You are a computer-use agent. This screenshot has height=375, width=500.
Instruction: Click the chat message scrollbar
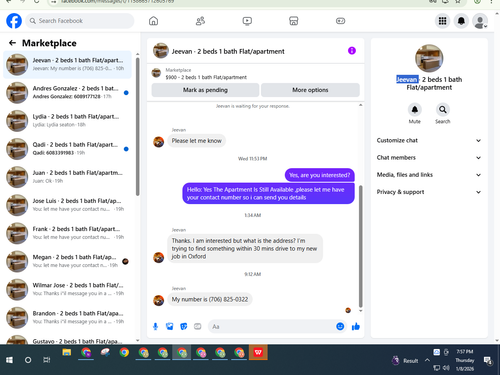pyautogui.click(x=360, y=246)
